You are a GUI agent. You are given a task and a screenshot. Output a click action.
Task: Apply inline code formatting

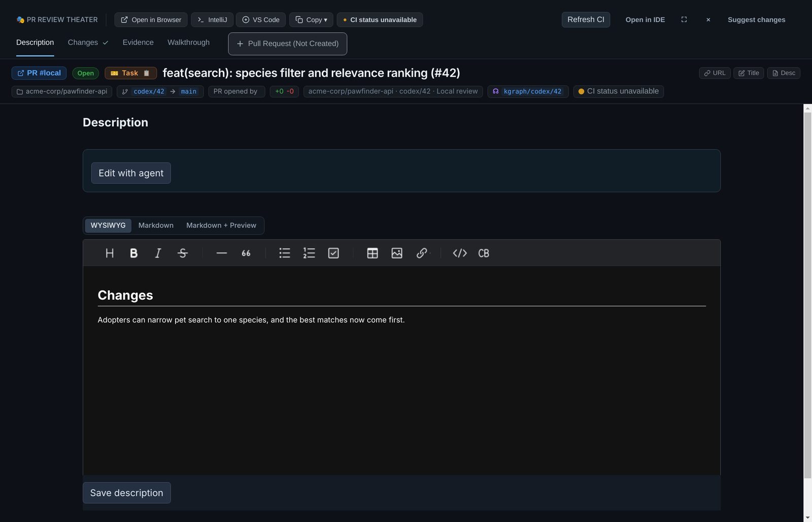pyautogui.click(x=460, y=253)
